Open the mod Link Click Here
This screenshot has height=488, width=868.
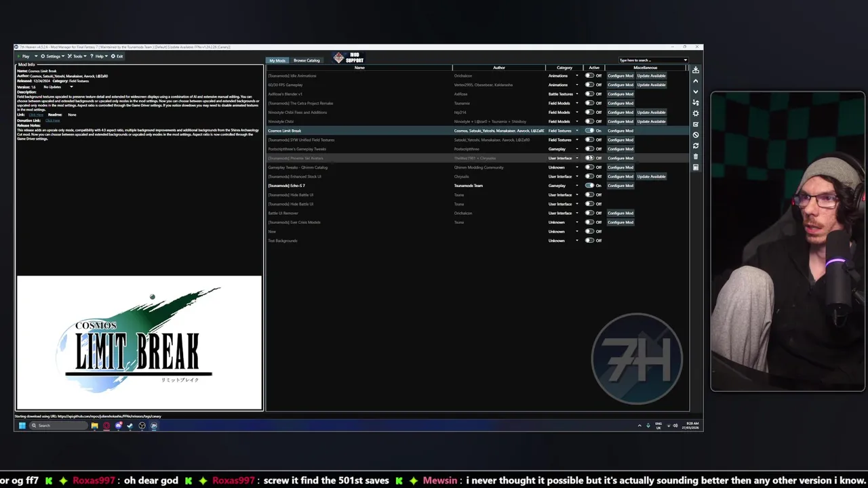point(36,115)
